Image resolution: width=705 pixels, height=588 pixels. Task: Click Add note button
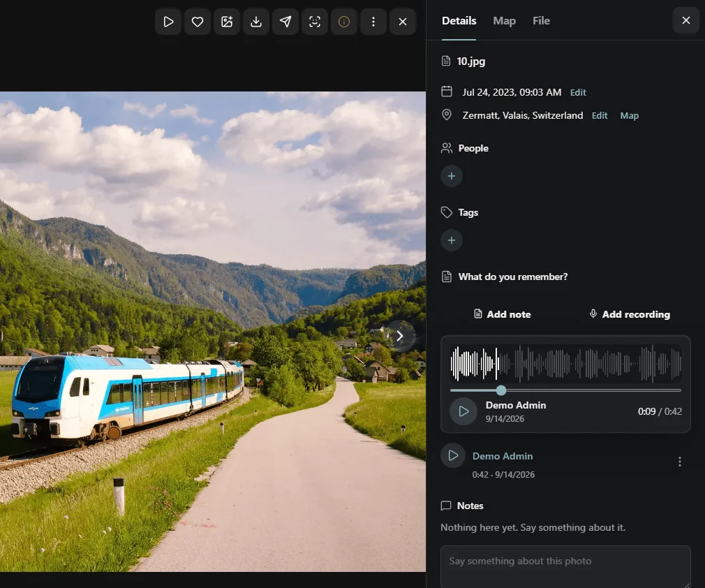[x=502, y=314]
